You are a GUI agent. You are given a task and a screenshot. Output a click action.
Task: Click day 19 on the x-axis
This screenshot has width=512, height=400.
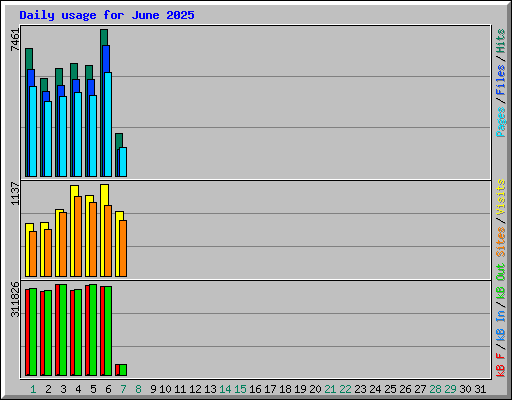[300, 389]
